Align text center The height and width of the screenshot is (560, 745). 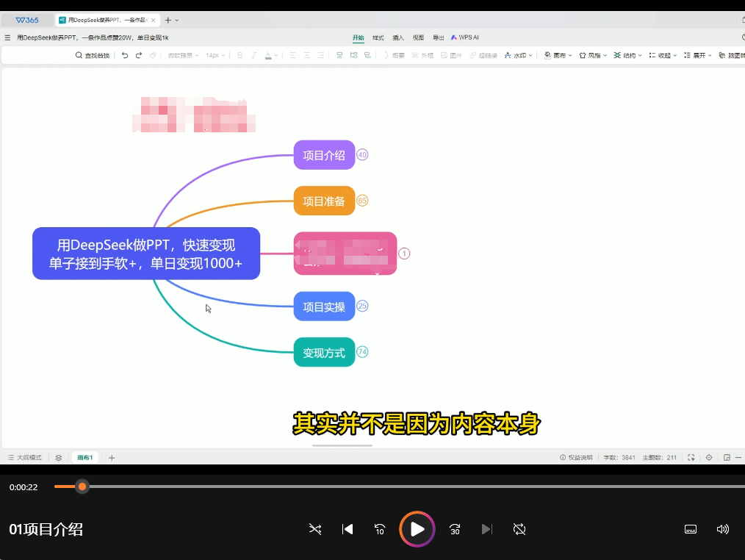pyautogui.click(x=307, y=55)
